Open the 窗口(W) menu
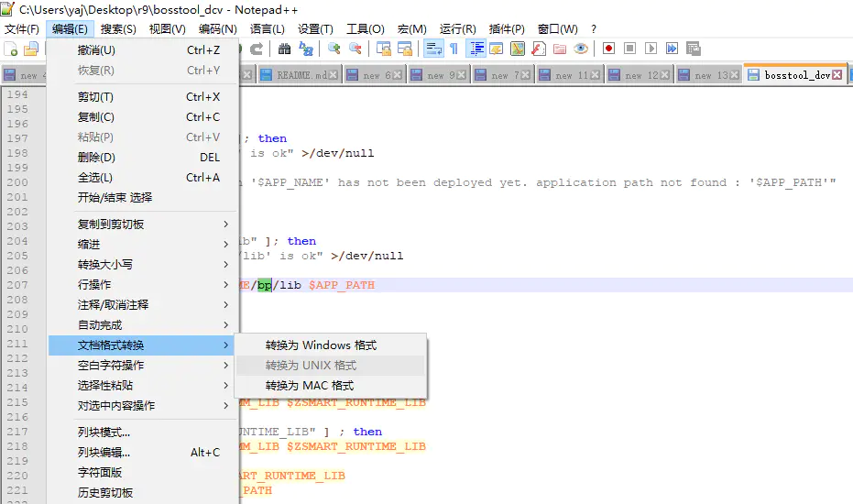 [558, 28]
